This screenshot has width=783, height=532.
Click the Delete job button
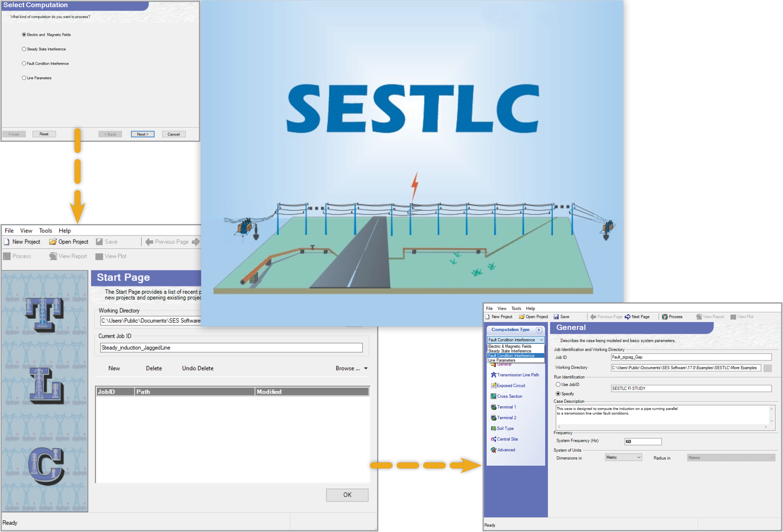(154, 368)
